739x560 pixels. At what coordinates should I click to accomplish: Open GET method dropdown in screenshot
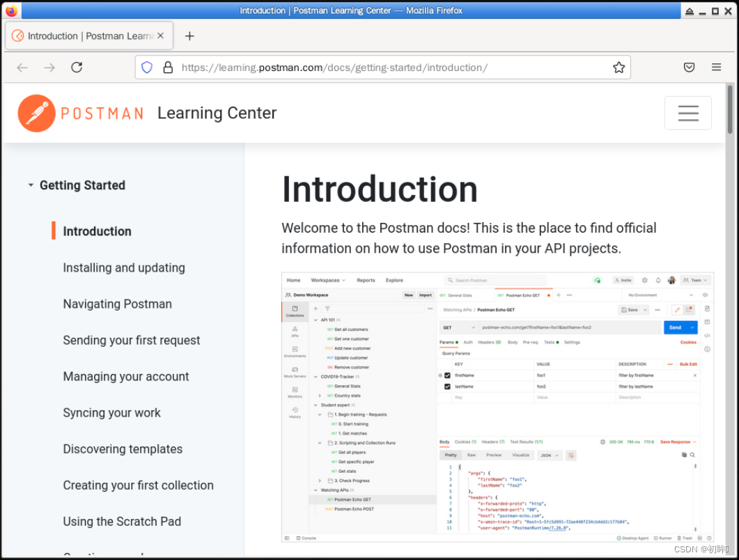point(458,327)
